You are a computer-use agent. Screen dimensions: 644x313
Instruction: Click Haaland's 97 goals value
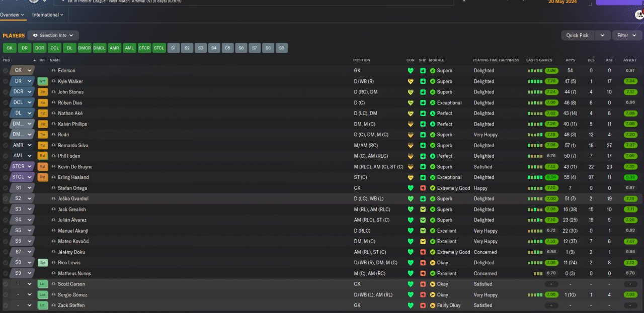[591, 177]
